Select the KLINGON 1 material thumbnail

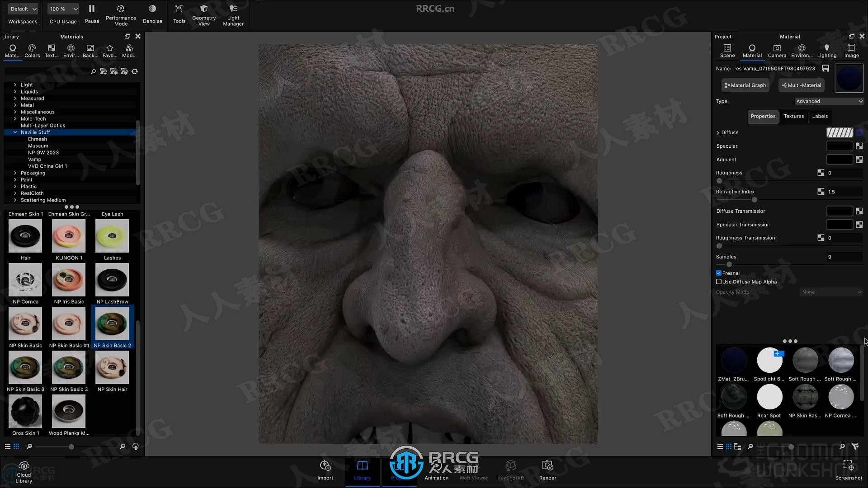click(69, 236)
